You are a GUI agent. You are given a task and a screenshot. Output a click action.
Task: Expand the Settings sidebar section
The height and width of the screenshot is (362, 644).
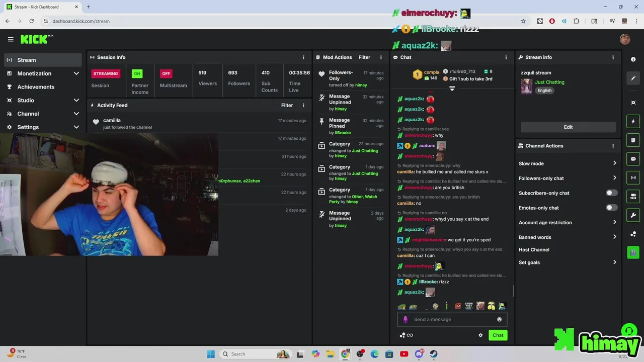43,127
